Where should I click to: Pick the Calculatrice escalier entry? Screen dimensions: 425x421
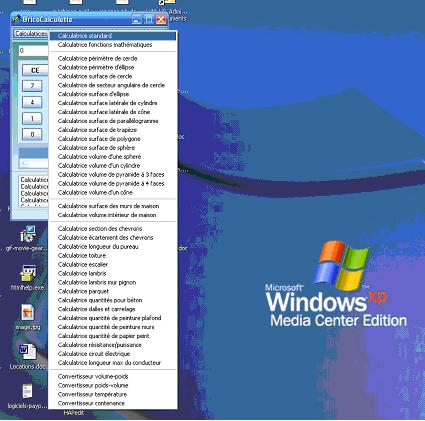tap(113, 265)
